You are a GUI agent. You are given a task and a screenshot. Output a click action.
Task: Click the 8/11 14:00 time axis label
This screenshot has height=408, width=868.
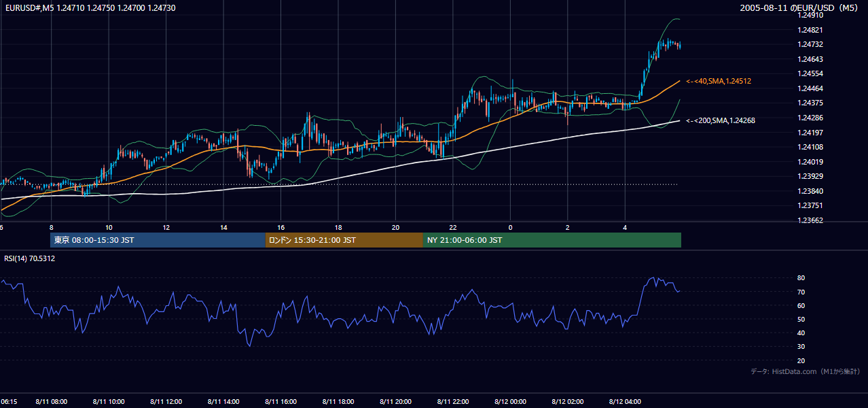click(223, 402)
